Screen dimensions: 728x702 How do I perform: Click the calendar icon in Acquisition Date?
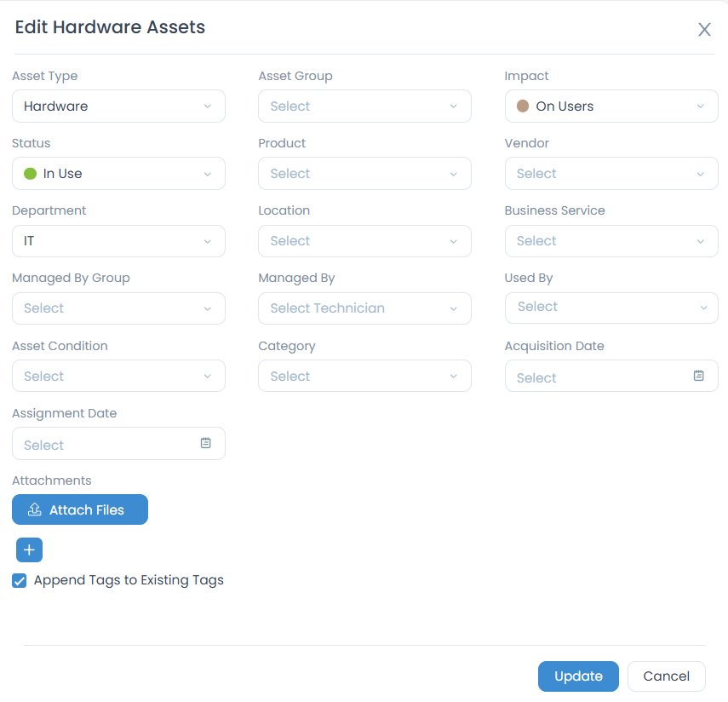(698, 376)
